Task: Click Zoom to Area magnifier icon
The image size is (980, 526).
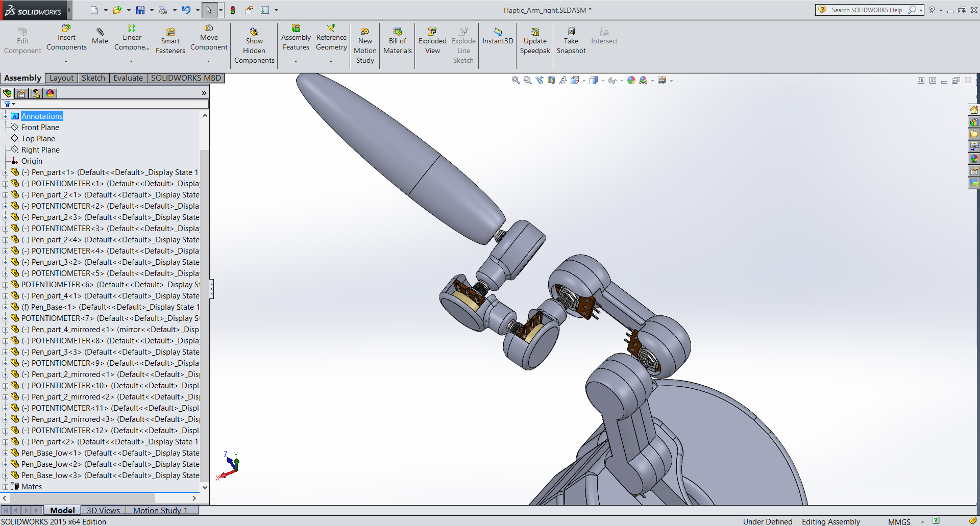Action: coord(528,80)
